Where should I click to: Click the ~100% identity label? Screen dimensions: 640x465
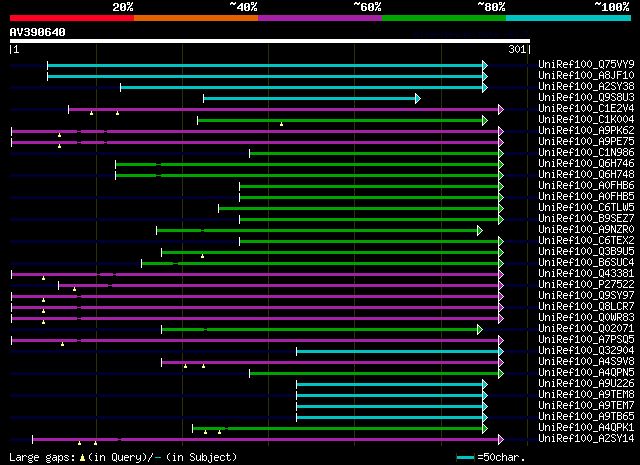tap(612, 7)
